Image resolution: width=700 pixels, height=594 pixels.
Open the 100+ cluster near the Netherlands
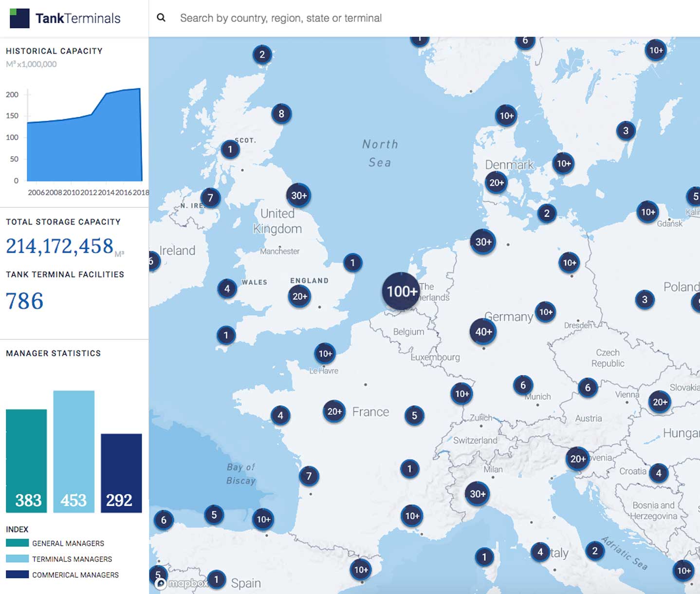pos(401,291)
